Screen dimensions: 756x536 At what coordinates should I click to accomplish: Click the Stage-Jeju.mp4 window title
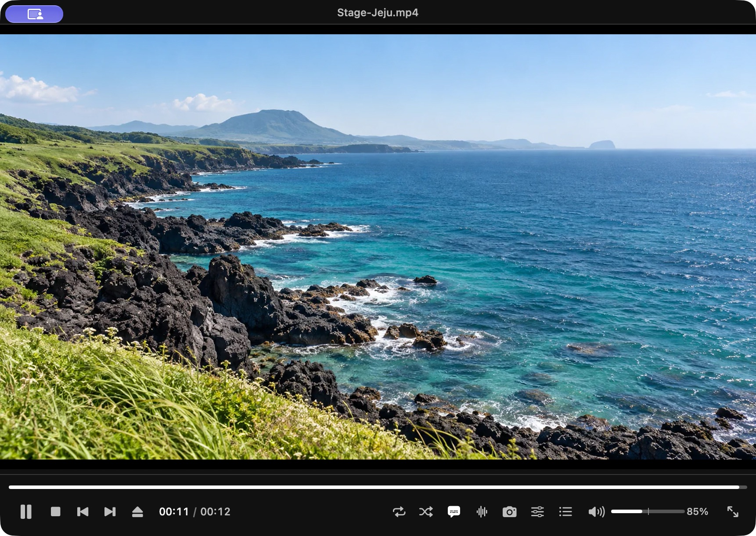[378, 13]
